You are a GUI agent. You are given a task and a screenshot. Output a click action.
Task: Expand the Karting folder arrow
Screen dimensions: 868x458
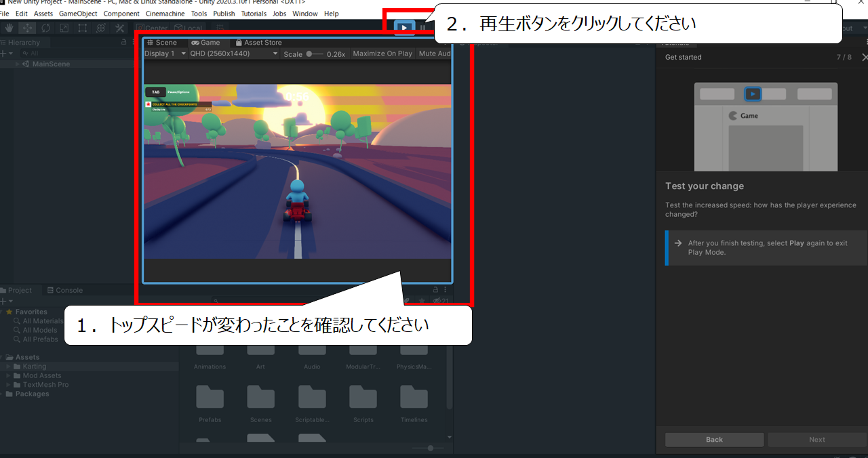tap(8, 367)
